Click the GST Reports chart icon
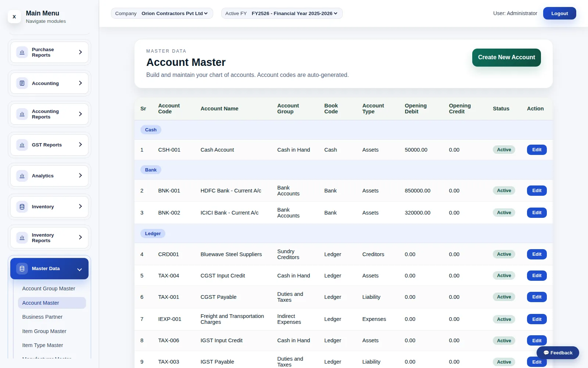This screenshot has height=368, width=588. [22, 145]
